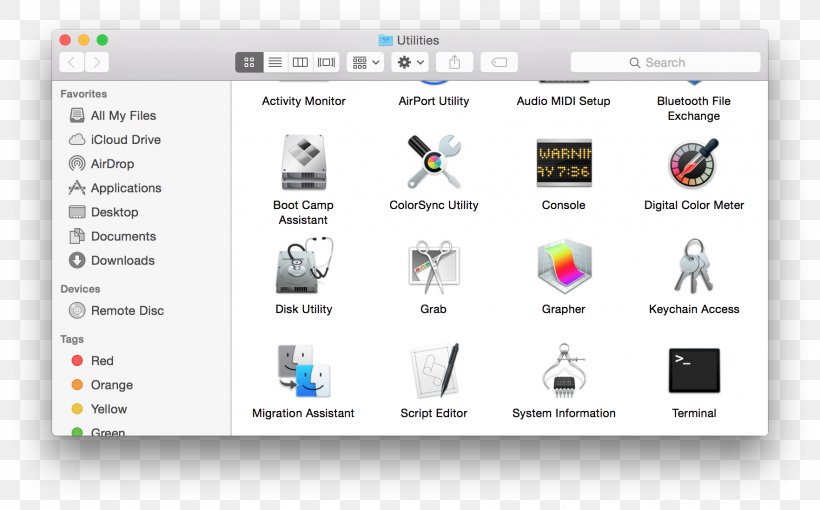Open the Grapher app icon
Image resolution: width=820 pixels, height=510 pixels.
pyautogui.click(x=564, y=266)
